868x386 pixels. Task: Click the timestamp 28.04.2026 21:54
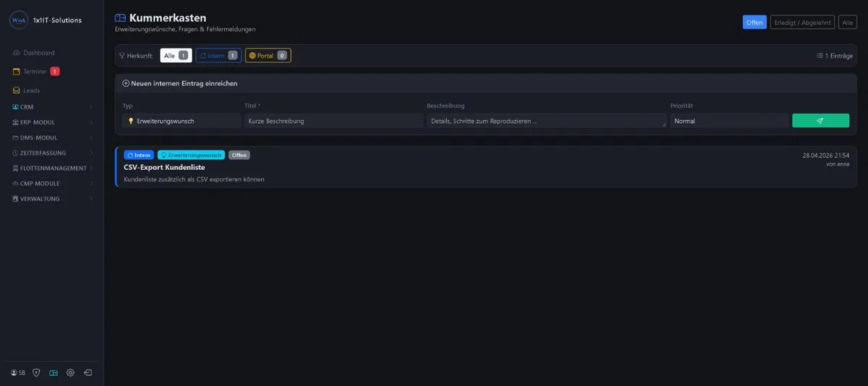[826, 155]
